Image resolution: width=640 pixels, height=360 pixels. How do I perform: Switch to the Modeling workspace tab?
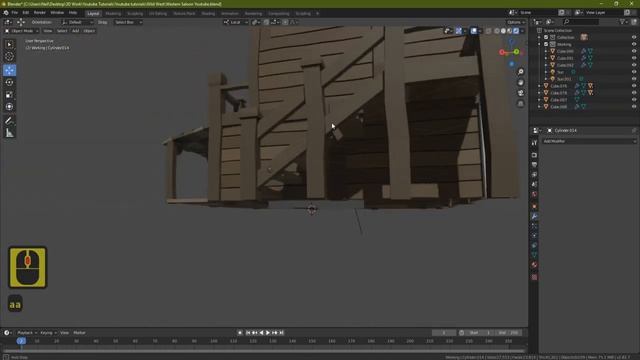click(113, 13)
